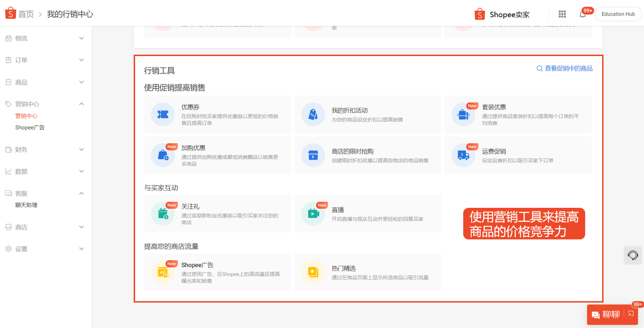
Task: Select Shopee广告 sidebar submenu item
Action: pyautogui.click(x=30, y=128)
